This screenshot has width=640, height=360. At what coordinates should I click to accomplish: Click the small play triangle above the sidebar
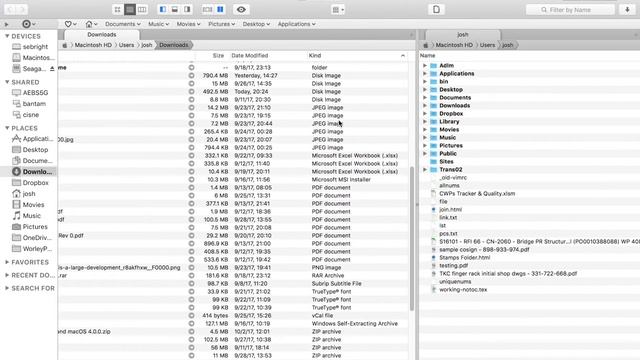pos(7,24)
